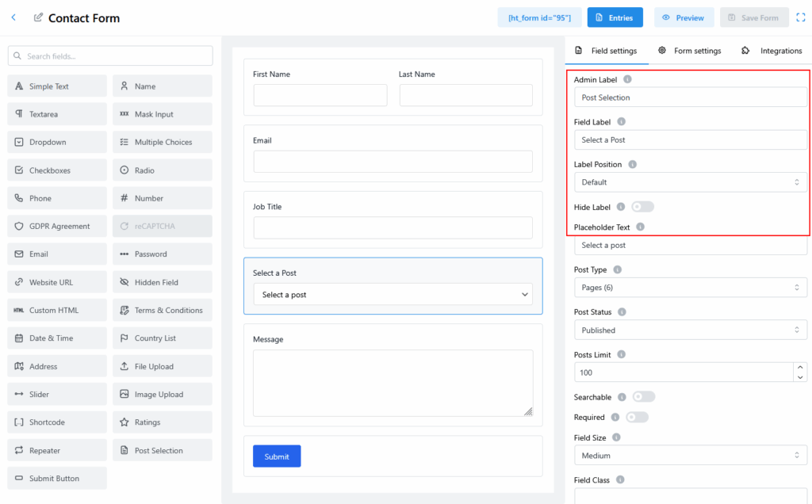Screen dimensions: 812x504
Task: Switch to the Form settings tab
Action: (689, 51)
